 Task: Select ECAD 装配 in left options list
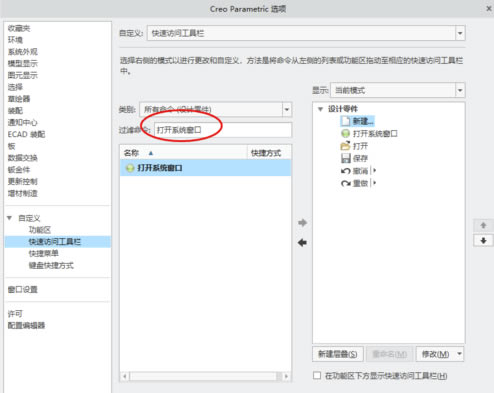click(x=26, y=134)
